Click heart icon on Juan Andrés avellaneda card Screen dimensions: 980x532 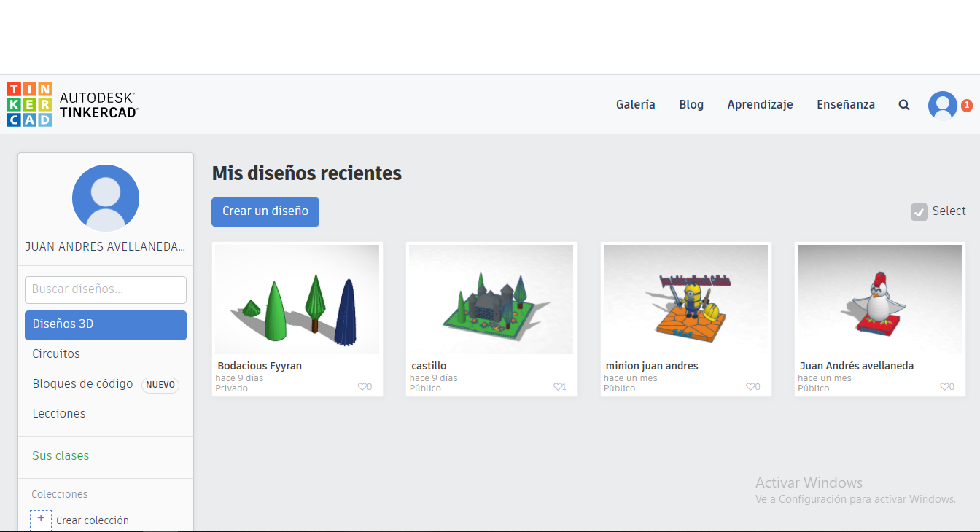(x=944, y=387)
